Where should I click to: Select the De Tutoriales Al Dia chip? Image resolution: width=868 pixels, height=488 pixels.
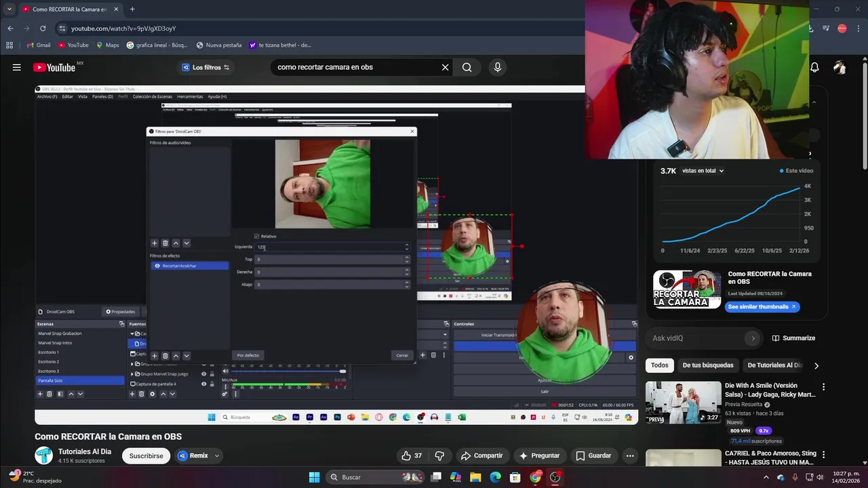[x=774, y=365]
